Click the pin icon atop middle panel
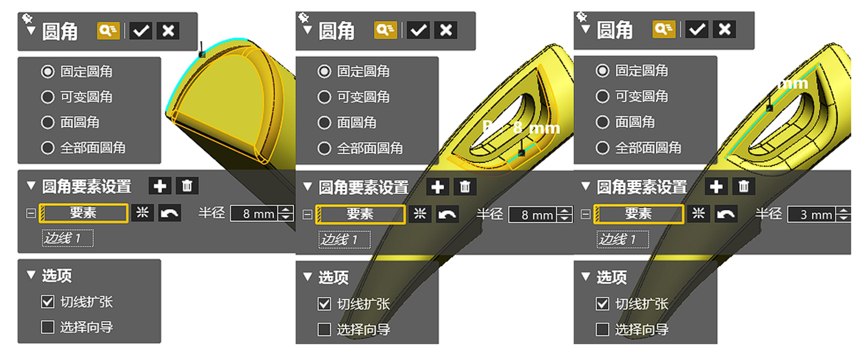The height and width of the screenshot is (359, 868). (x=303, y=17)
